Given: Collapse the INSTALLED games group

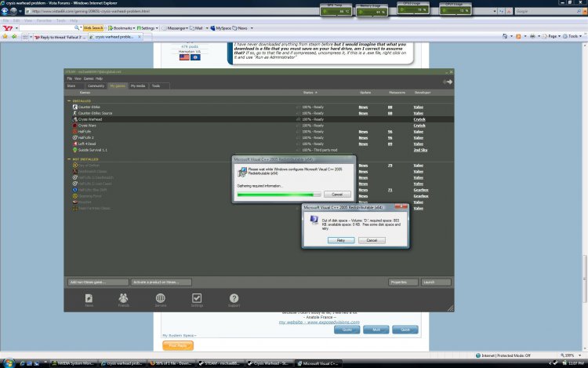Looking at the screenshot, I should pos(69,101).
